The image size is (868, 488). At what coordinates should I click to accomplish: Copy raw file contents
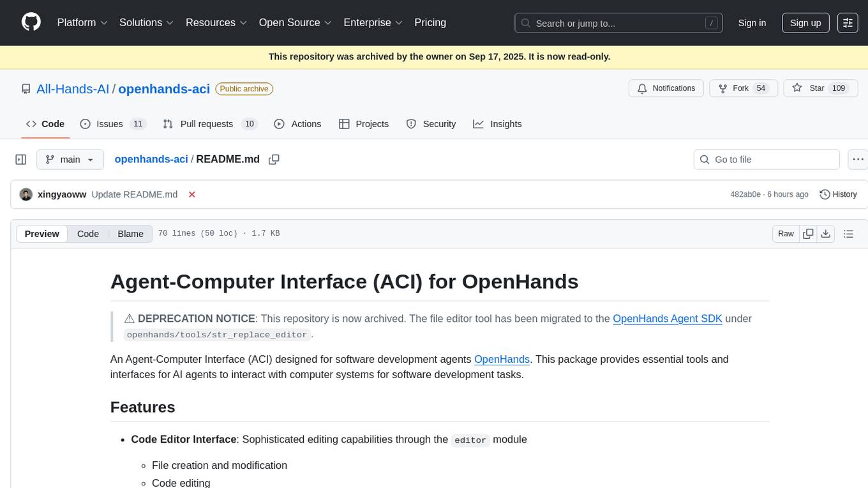point(808,234)
